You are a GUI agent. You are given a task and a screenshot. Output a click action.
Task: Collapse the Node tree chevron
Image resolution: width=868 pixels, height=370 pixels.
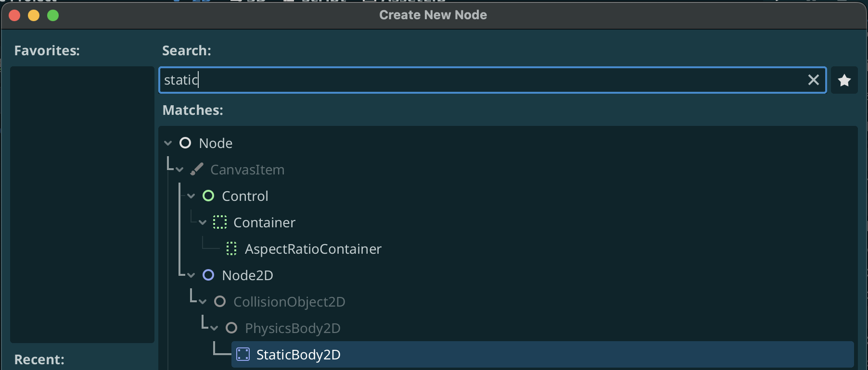[x=168, y=143]
